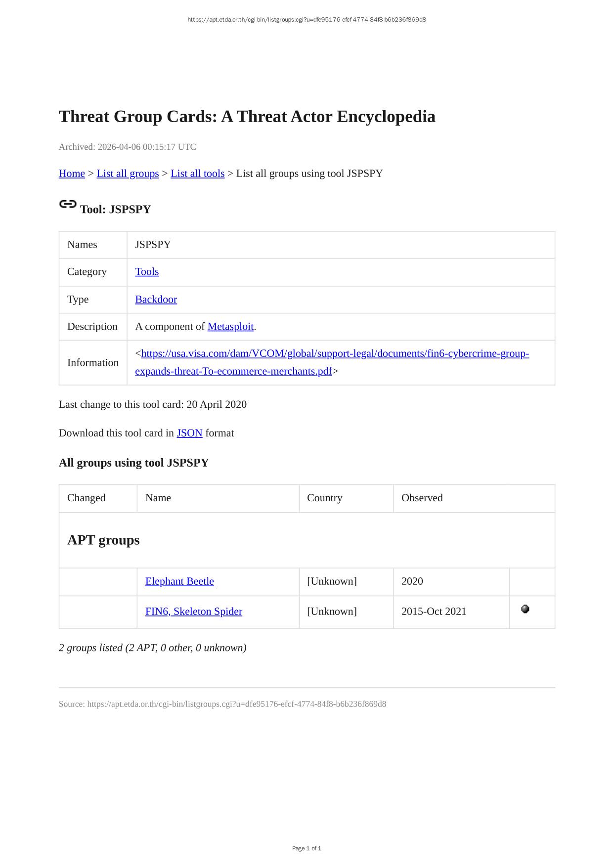Open the Elephant Beetle group page
The height and width of the screenshot is (868, 614).
(179, 581)
